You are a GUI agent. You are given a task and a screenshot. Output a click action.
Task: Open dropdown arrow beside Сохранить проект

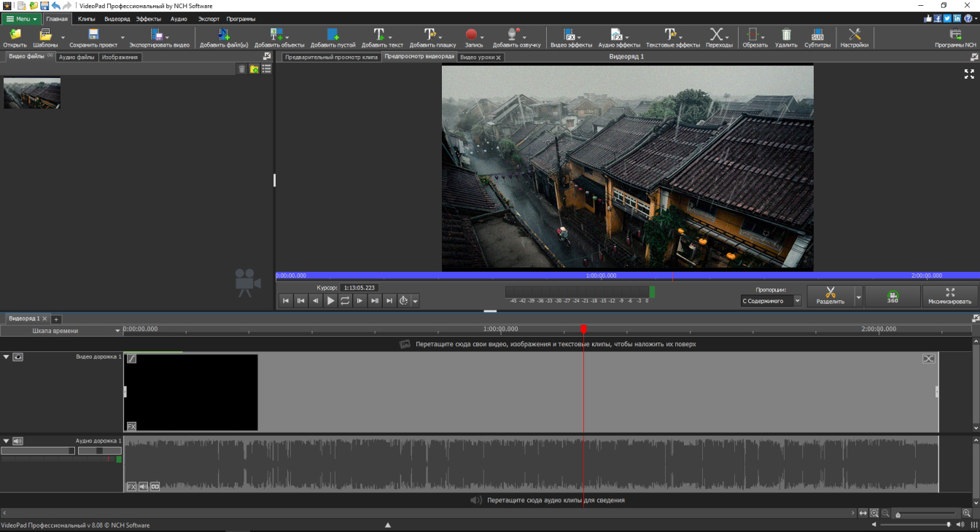pyautogui.click(x=122, y=37)
